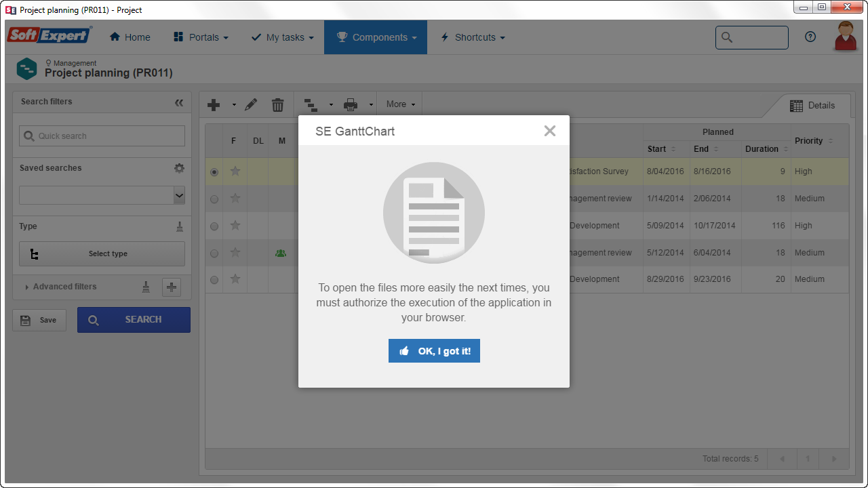Select the radio button of the first row
Viewport: 868px width, 488px height.
pyautogui.click(x=214, y=172)
